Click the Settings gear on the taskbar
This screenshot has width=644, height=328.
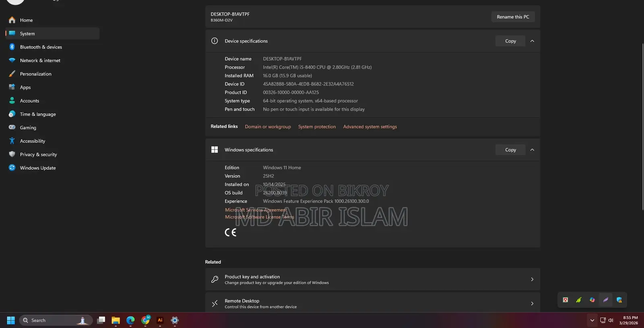[x=175, y=320]
